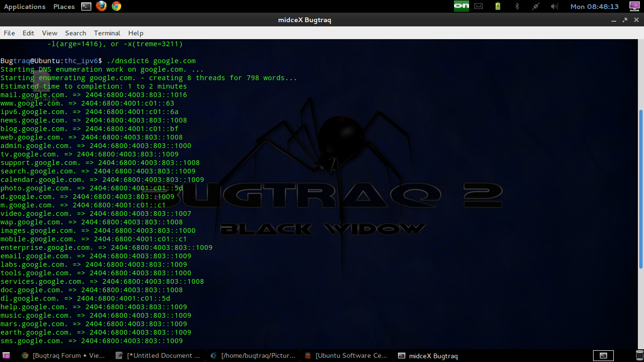Screen dimensions: 644x362
Task: Open the terminal Help menu
Action: [136, 33]
